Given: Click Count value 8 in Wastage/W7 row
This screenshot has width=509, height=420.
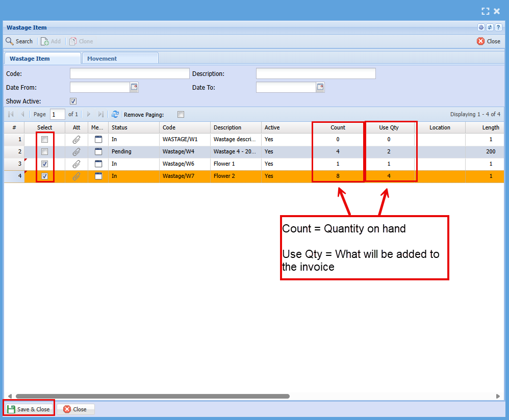Looking at the screenshot, I should (x=338, y=176).
